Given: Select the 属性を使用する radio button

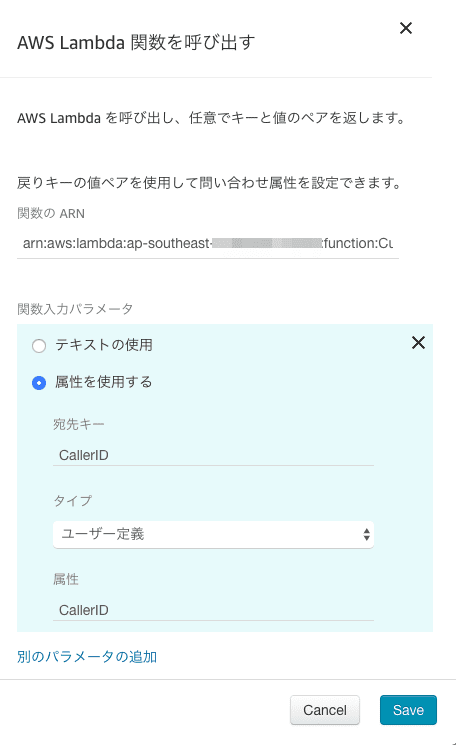Looking at the screenshot, I should point(39,382).
